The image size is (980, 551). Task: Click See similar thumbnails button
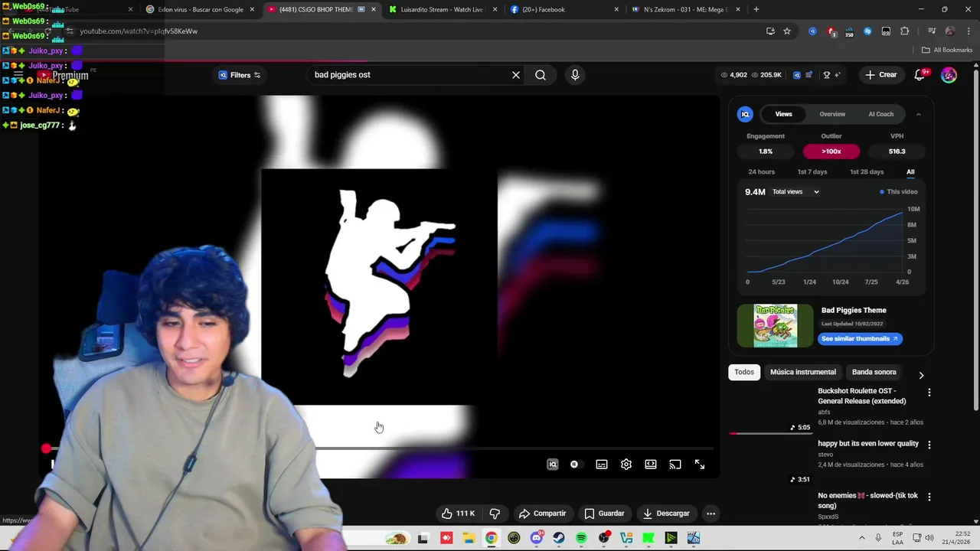tap(860, 339)
